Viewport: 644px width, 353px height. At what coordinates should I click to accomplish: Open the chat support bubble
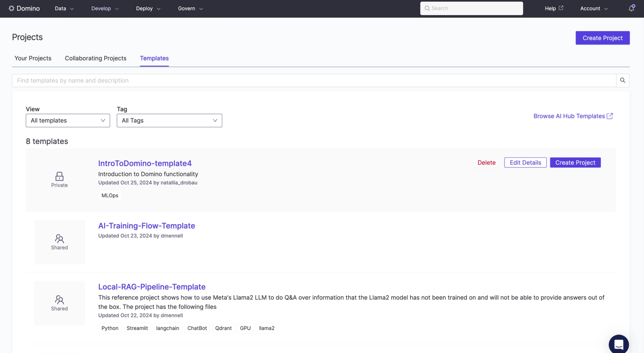[x=619, y=344]
